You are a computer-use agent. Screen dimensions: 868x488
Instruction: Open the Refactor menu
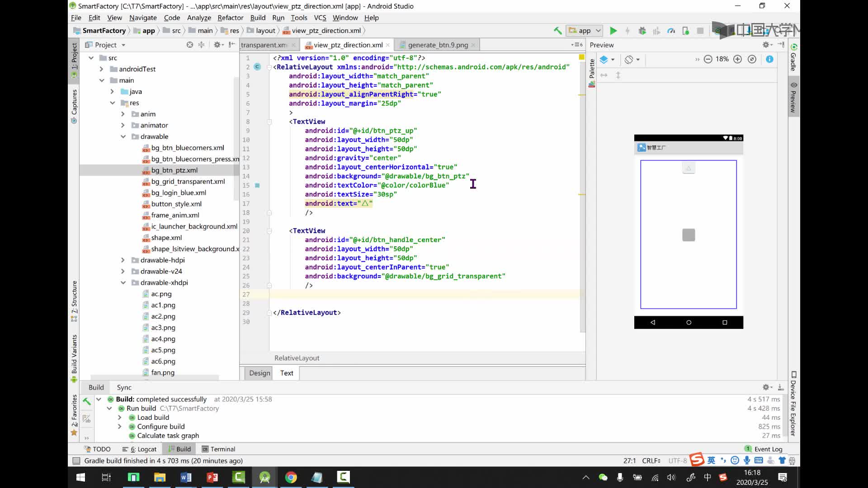coord(230,18)
